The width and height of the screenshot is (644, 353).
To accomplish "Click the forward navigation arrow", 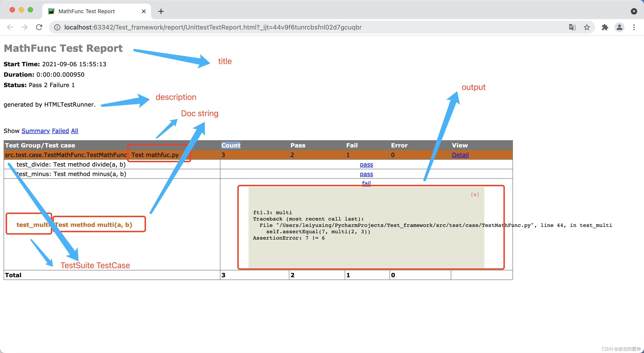I will 24,27.
